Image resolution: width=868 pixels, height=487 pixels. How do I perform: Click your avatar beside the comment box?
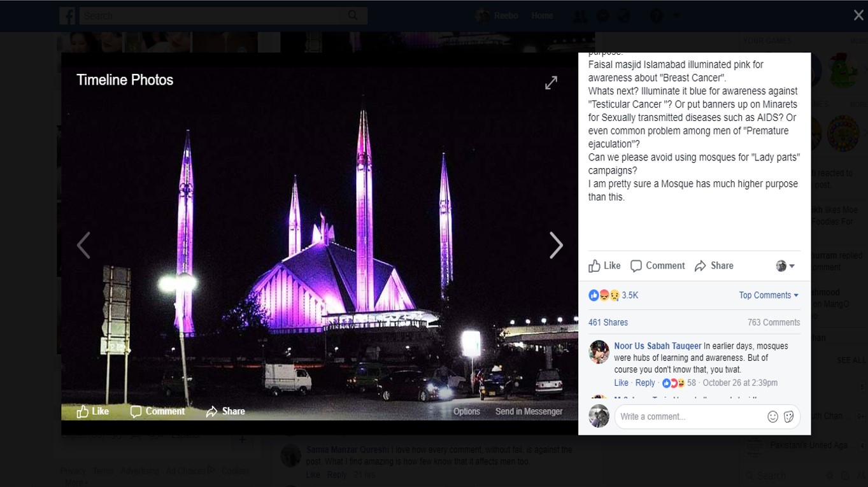click(599, 416)
